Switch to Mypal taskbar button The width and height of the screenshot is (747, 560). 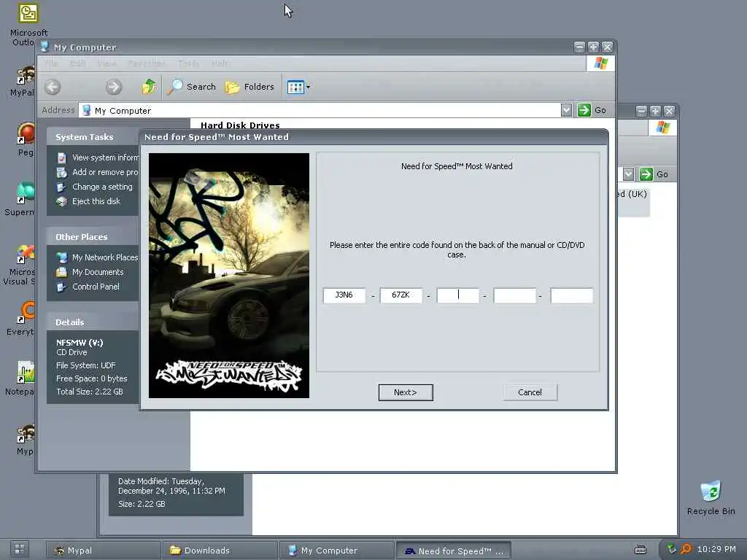pyautogui.click(x=102, y=551)
